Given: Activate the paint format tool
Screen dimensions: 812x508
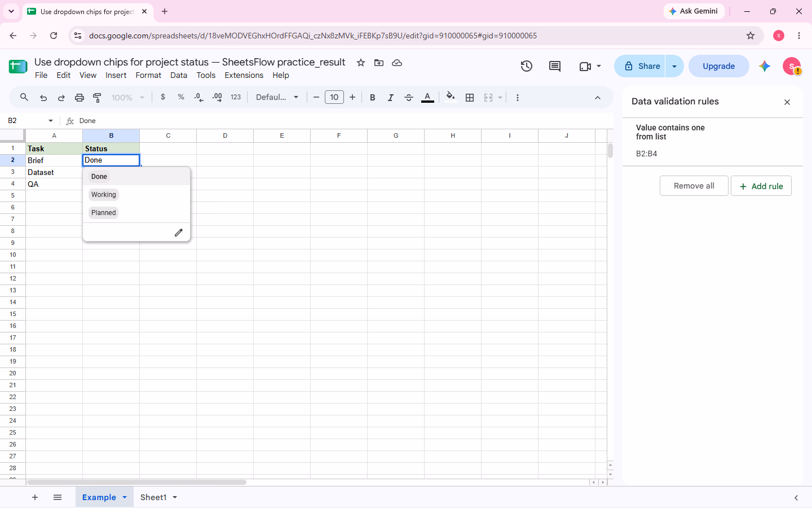Looking at the screenshot, I should pos(98,97).
